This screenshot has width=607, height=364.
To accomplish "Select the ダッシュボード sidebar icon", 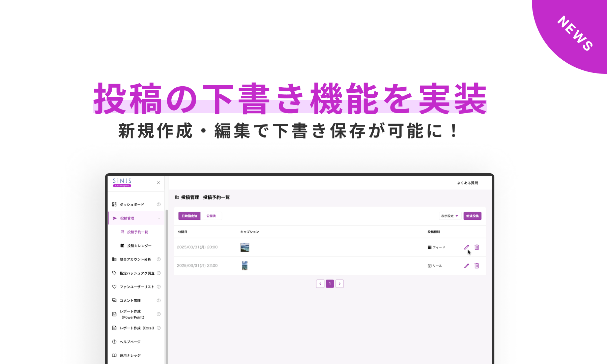I will tap(114, 204).
